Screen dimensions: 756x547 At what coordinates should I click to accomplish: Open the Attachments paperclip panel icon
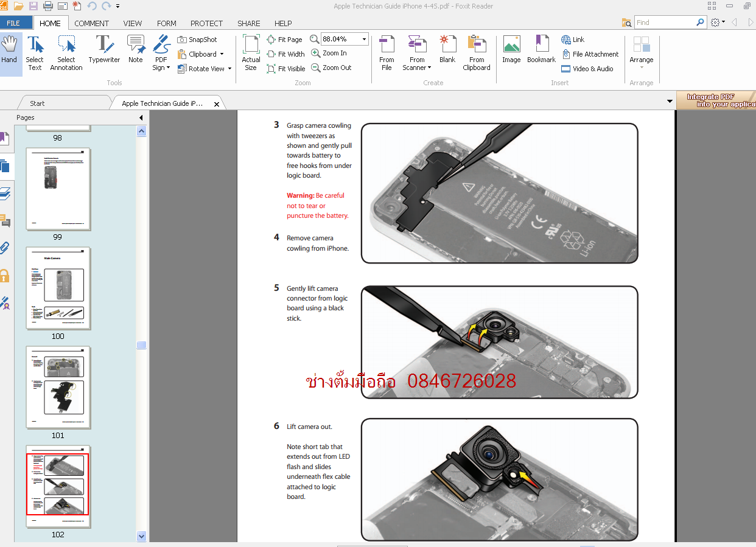click(x=5, y=248)
